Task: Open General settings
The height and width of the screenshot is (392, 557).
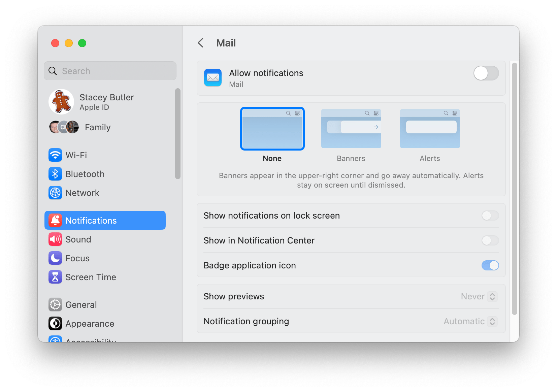Action: pos(105,304)
